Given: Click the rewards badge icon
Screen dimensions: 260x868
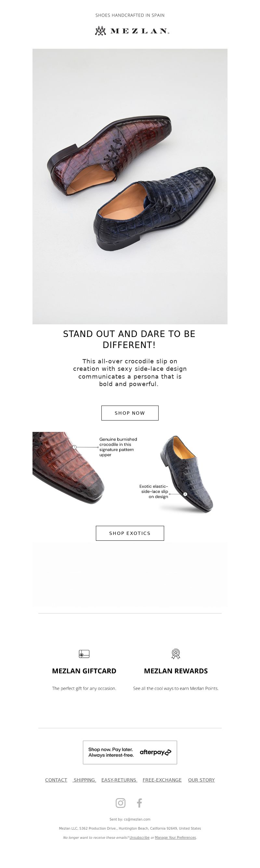Looking at the screenshot, I should [176, 654].
